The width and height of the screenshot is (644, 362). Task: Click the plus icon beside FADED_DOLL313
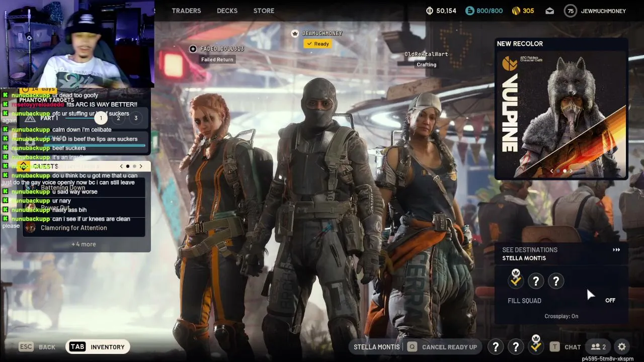point(193,49)
